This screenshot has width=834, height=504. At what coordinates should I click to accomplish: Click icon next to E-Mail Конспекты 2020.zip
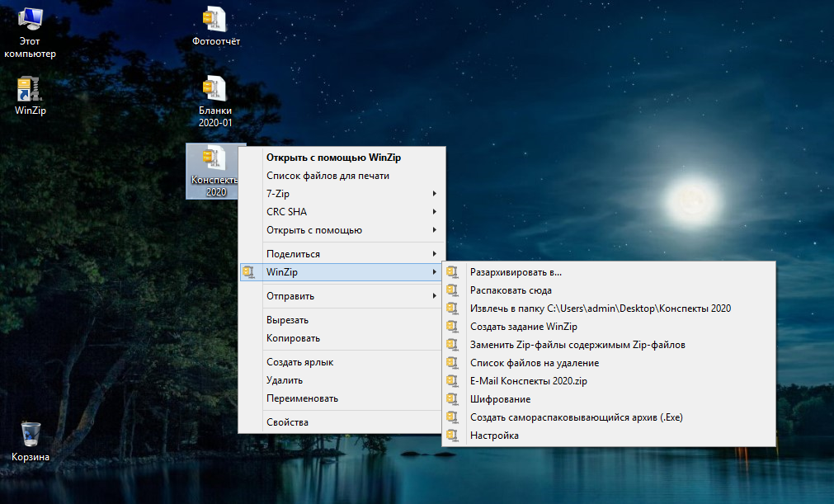[452, 380]
